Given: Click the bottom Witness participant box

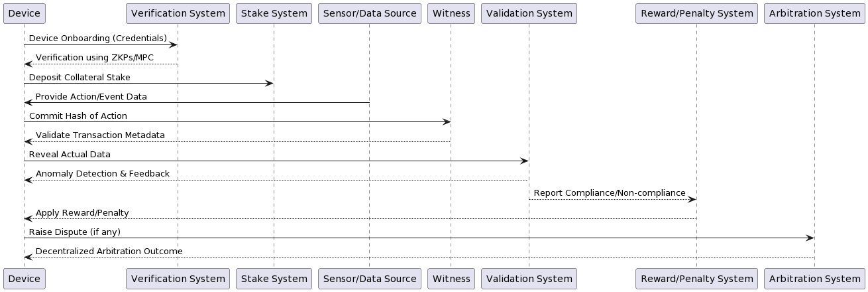Looking at the screenshot, I should tap(451, 279).
